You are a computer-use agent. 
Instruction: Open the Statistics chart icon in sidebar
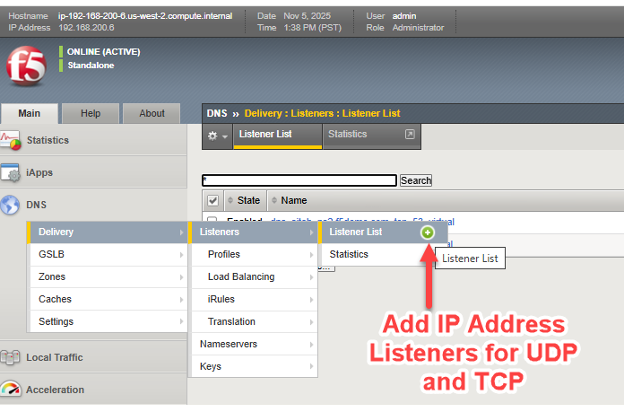point(10,141)
